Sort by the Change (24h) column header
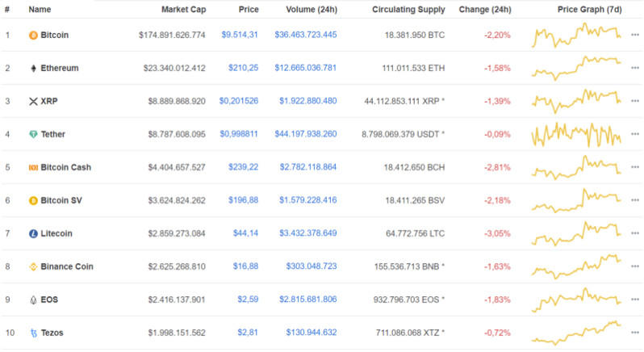 (x=484, y=10)
